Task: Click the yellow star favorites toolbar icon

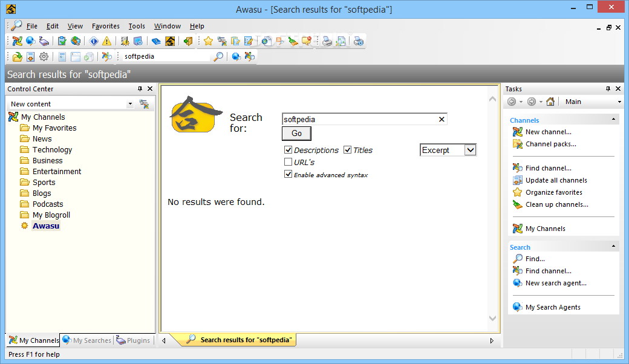Action: pos(208,41)
